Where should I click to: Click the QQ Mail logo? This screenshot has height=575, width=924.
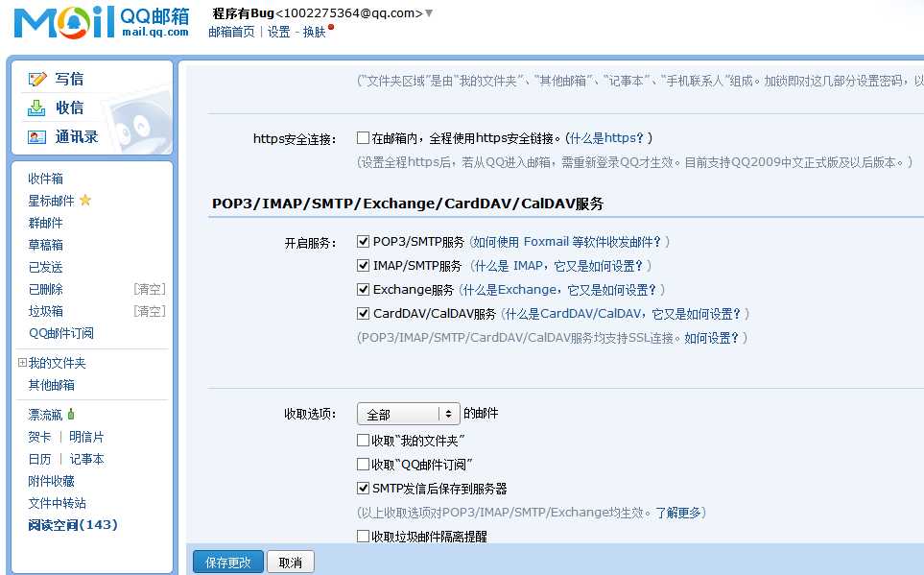coord(102,22)
